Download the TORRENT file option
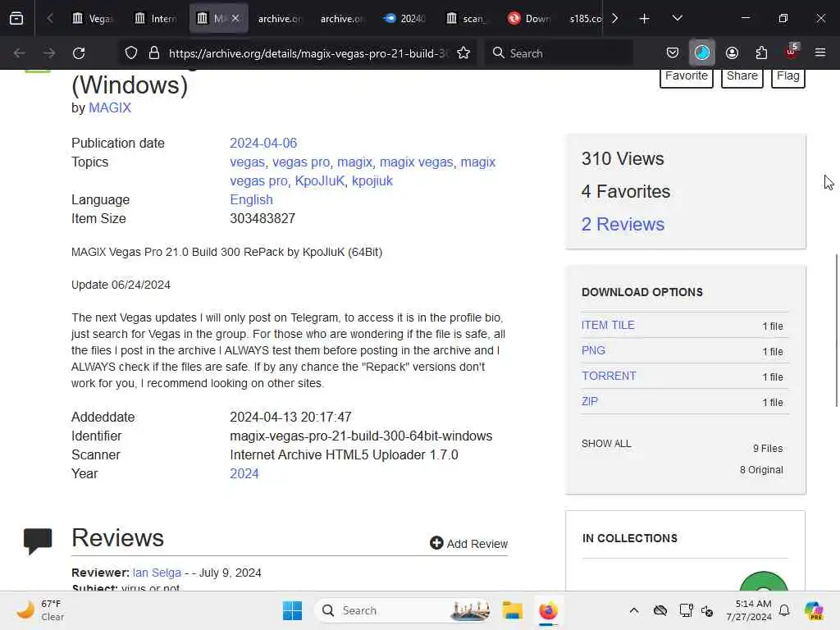The height and width of the screenshot is (630, 840). pos(609,376)
